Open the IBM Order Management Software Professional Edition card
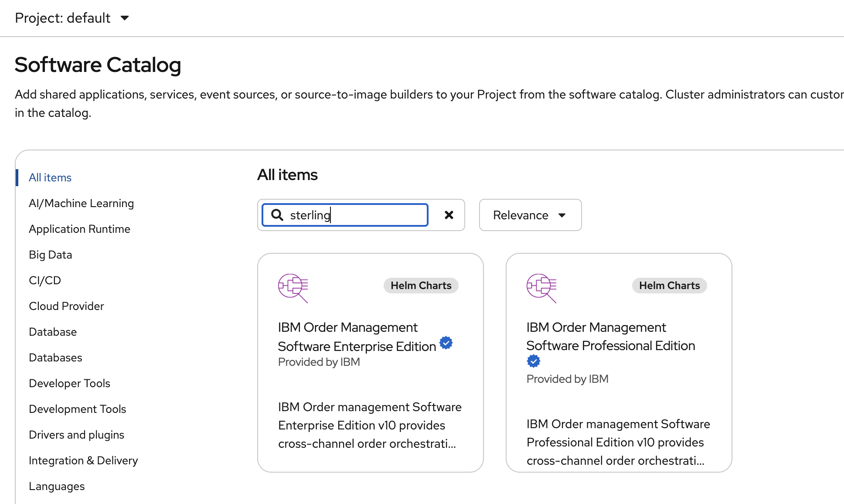The image size is (844, 504). pyautogui.click(x=619, y=362)
